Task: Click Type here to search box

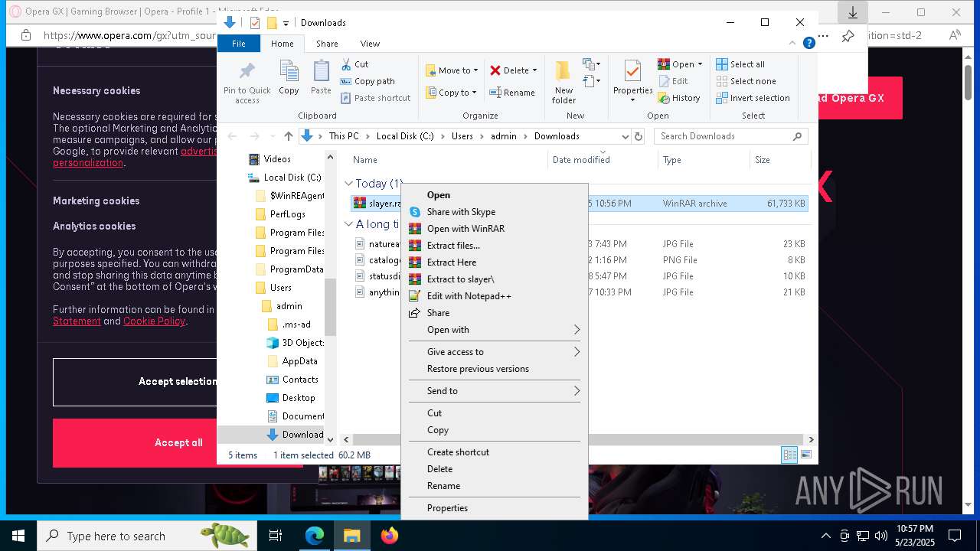Action: 147,536
